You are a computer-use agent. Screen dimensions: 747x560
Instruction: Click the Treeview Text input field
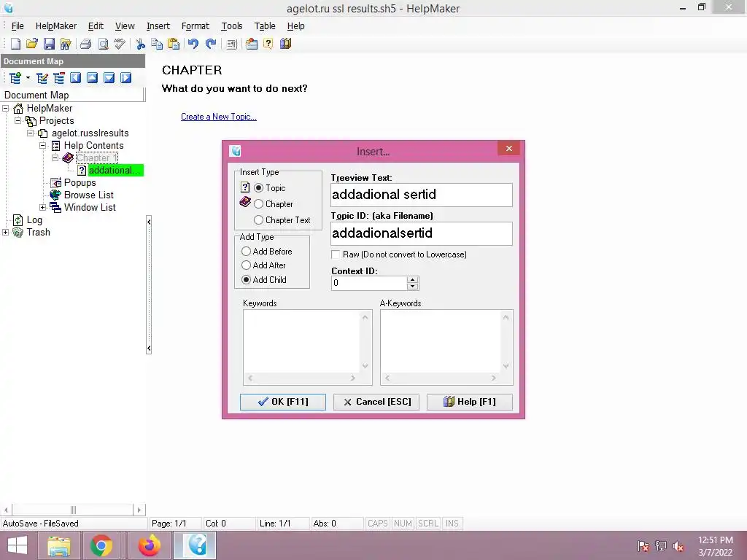pyautogui.click(x=422, y=195)
